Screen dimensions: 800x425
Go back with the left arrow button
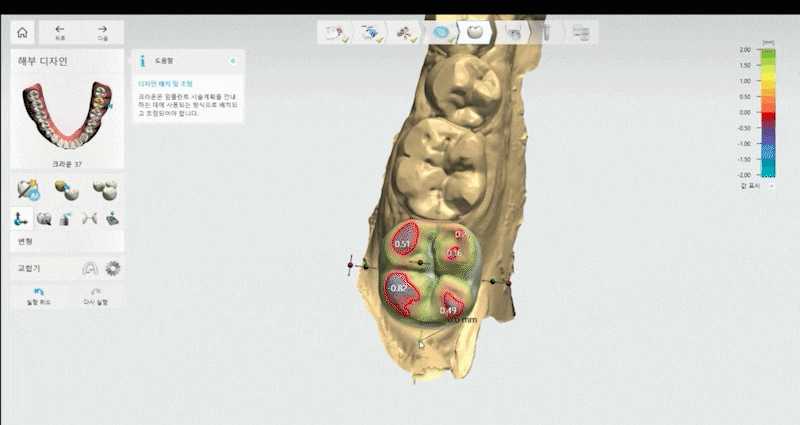60,33
